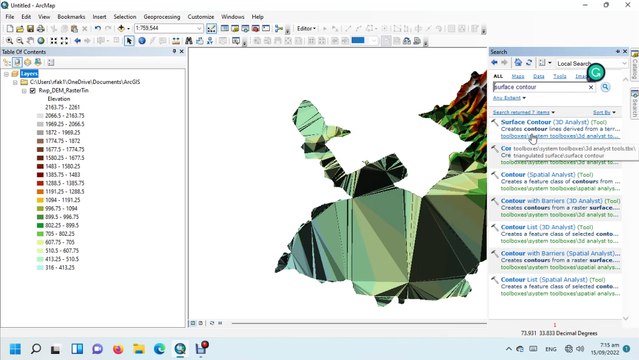Image resolution: width=639 pixels, height=360 pixels.
Task: Collapse the Rwp_DEM_RasterTin layer legend
Action: pos(24,91)
